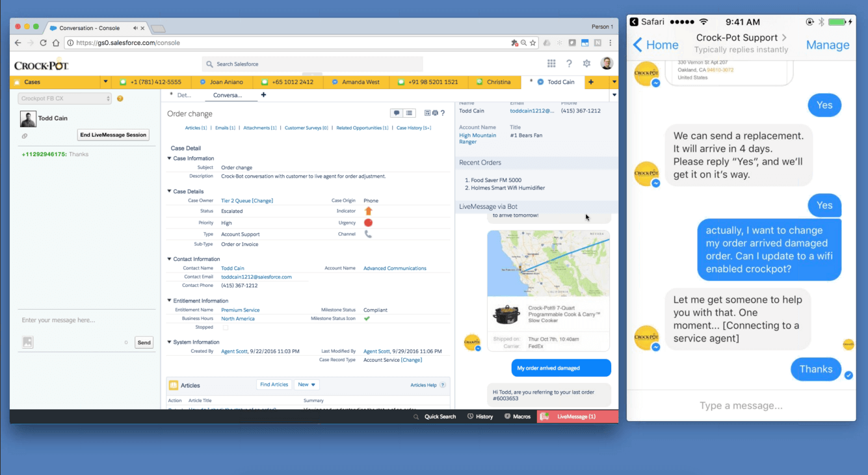The image size is (868, 475).
Task: Bookmark the page with the star icon
Action: tap(533, 43)
